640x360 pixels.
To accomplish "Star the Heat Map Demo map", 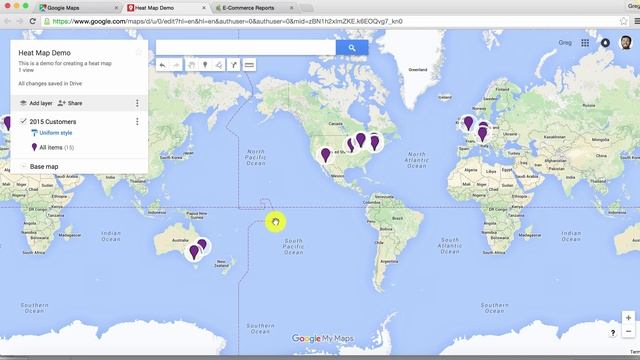I will click(x=138, y=52).
